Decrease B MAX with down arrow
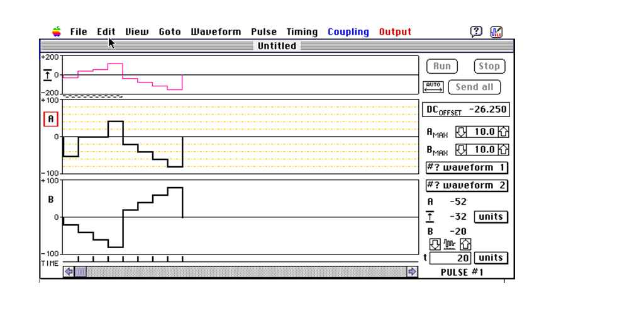The width and height of the screenshot is (644, 313). [x=461, y=149]
